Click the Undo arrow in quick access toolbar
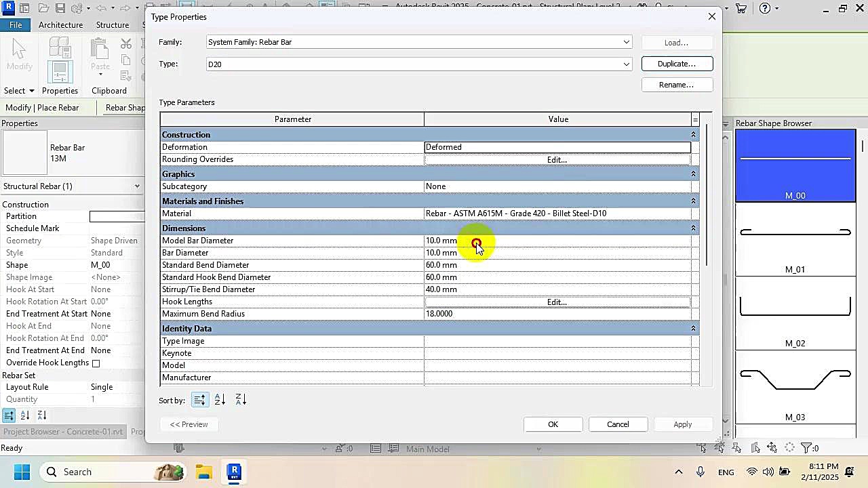 pyautogui.click(x=101, y=8)
